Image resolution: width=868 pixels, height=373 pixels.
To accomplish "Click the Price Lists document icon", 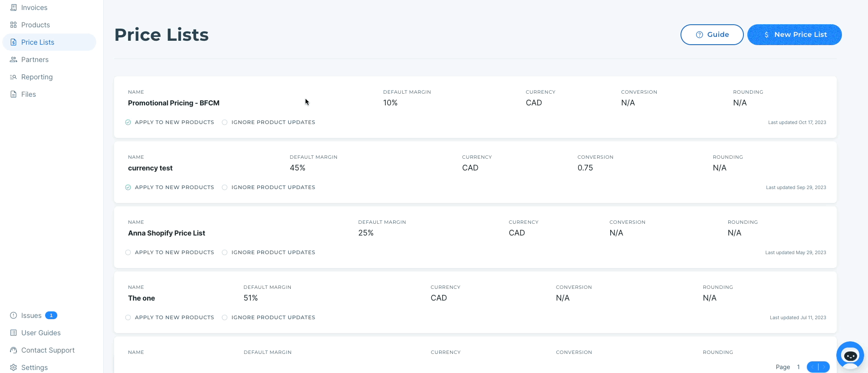I will tap(13, 42).
